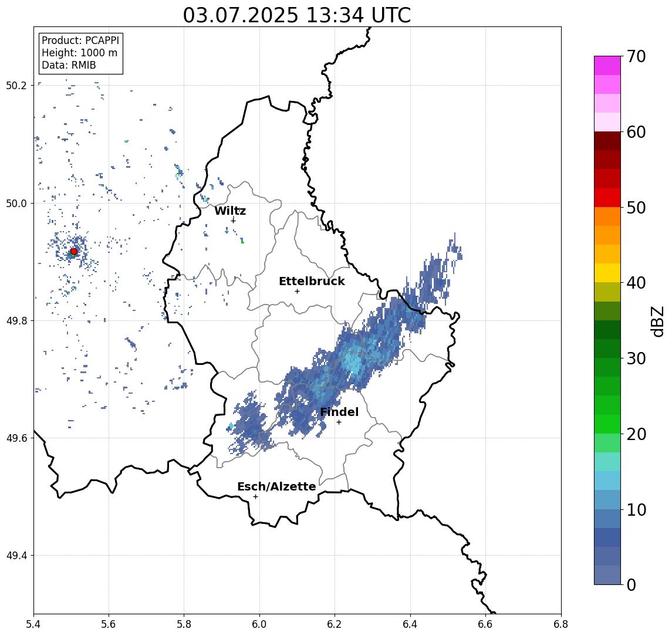Click the colorbar tick label 0

pos(632,585)
